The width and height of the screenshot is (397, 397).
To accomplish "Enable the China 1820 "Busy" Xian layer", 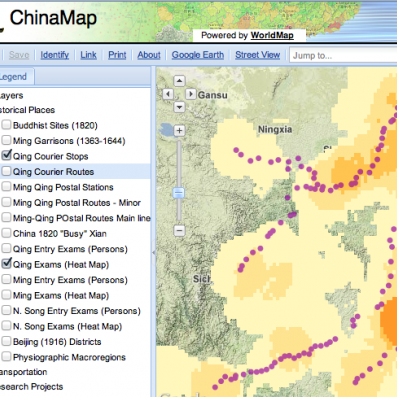I will coord(6,233).
